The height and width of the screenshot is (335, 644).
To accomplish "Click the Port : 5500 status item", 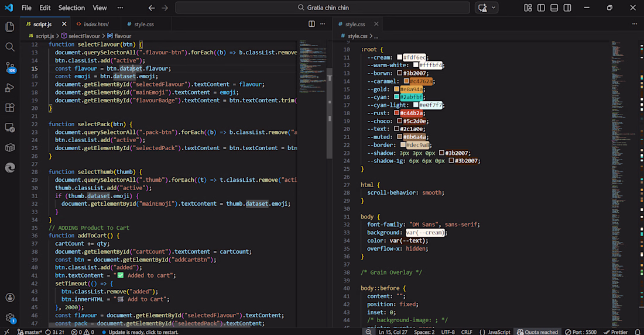I will coord(581,331).
